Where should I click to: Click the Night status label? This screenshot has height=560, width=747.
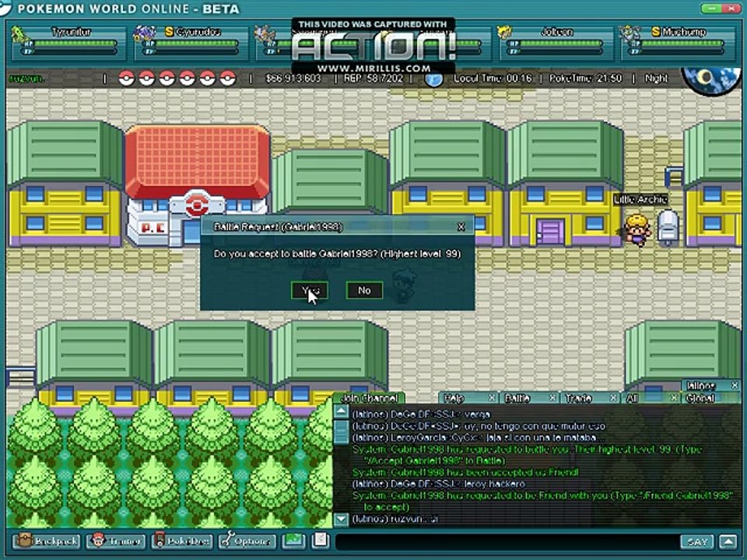click(x=656, y=78)
